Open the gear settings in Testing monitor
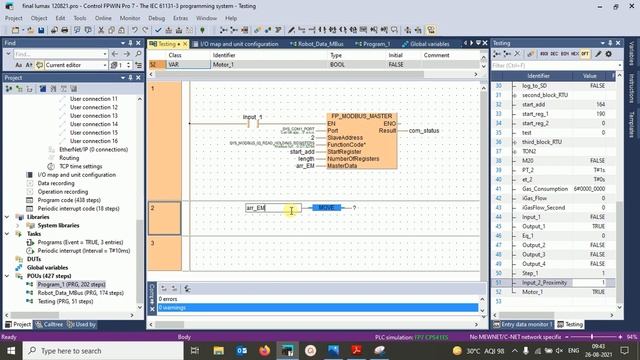Image resolution: width=640 pixels, height=360 pixels. [x=609, y=54]
